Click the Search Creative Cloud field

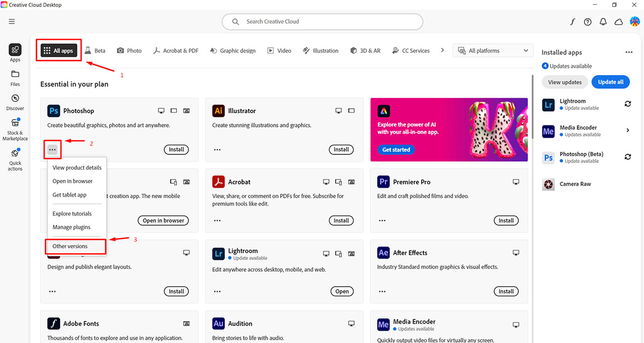(x=323, y=21)
